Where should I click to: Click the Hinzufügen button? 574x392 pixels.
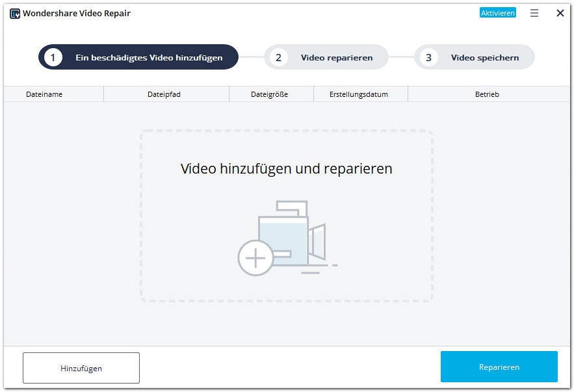pos(81,368)
